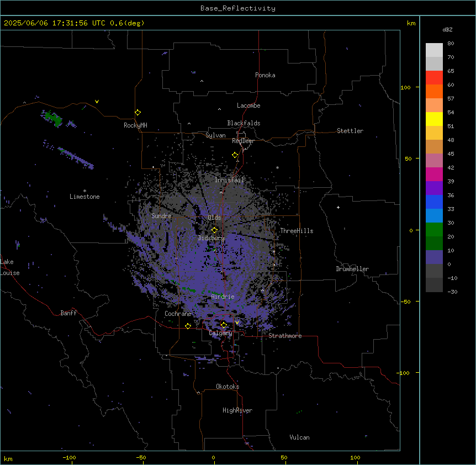Select the yellow 54–51 dBZ swatch
The height and width of the screenshot is (465, 476).
[x=434, y=119]
